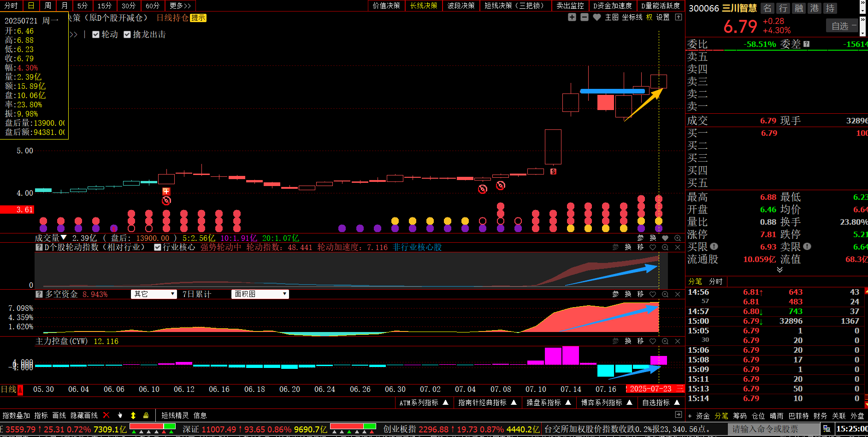Click the lock icon in bottom toolbar
868x437 pixels.
pyautogui.click(x=146, y=415)
